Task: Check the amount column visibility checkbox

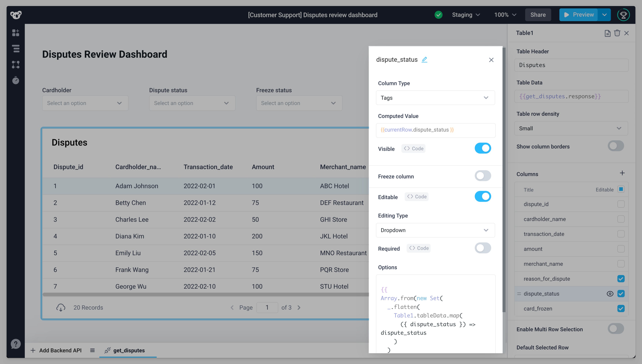Action: 621,249
